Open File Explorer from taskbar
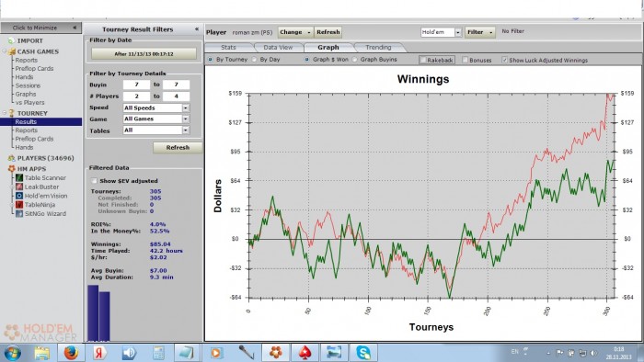644x362 pixels. coord(42,353)
